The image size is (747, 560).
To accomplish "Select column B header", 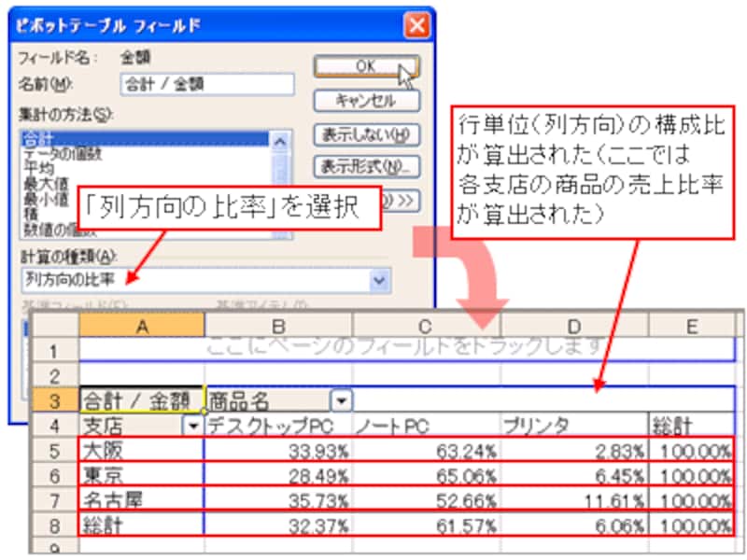I will pyautogui.click(x=278, y=326).
